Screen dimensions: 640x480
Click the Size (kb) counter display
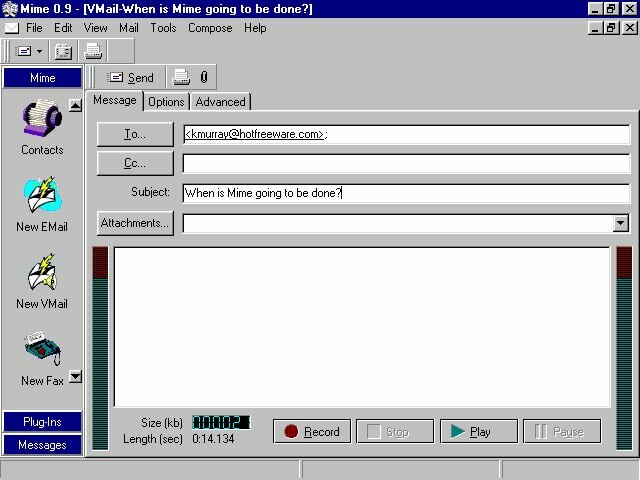221,422
